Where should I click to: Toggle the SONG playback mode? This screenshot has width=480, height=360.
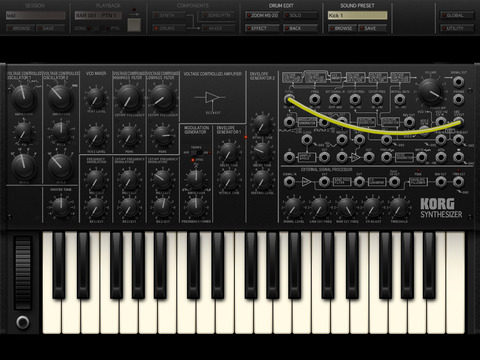83,28
